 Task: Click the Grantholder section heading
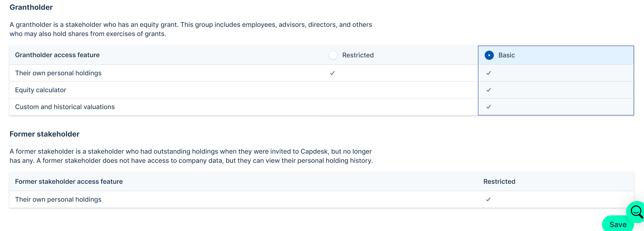pyautogui.click(x=31, y=7)
